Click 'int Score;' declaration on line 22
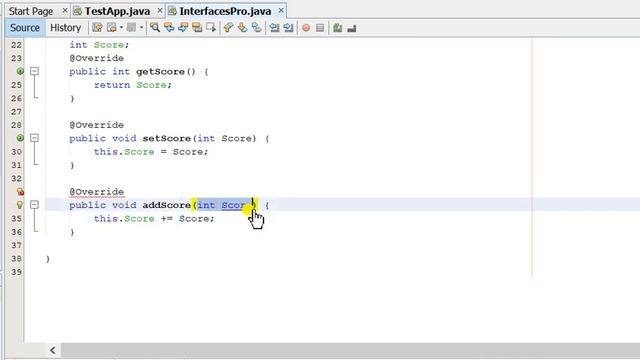 click(x=99, y=45)
